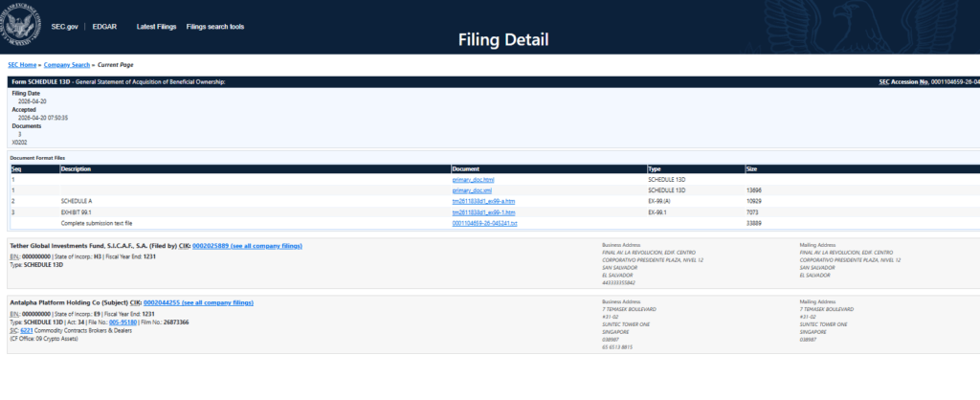Open Filings search tools menu
The width and height of the screenshot is (980, 400).
(x=215, y=27)
